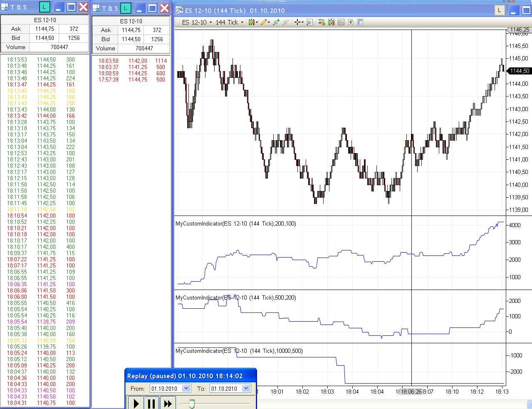Toggle link button on second T&S window
This screenshot has height=409, width=532.
(126, 8)
